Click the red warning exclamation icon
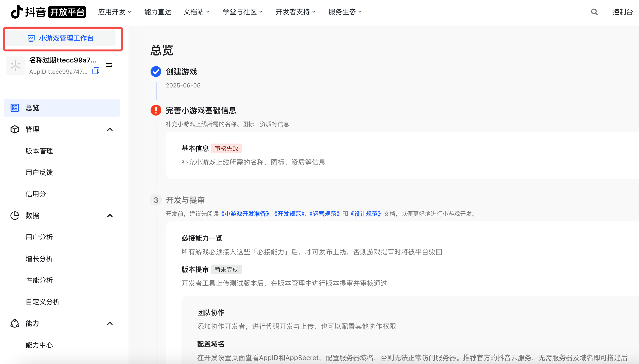Viewport: 639px width, 364px height. [x=156, y=110]
